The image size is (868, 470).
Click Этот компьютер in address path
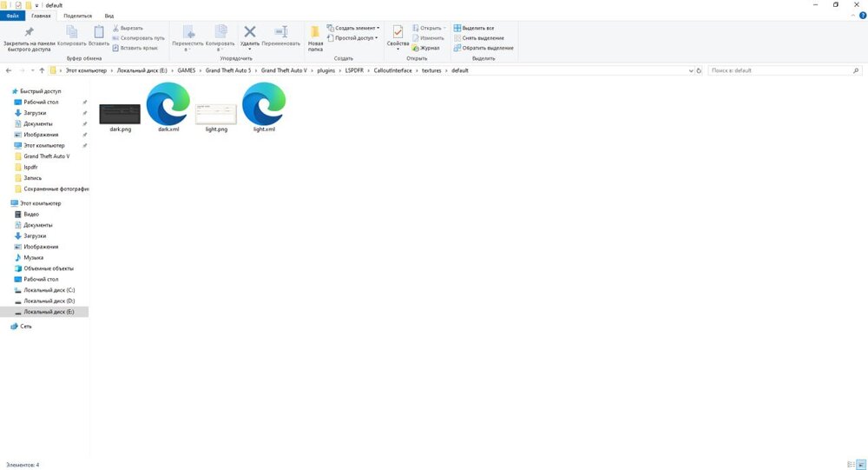86,70
